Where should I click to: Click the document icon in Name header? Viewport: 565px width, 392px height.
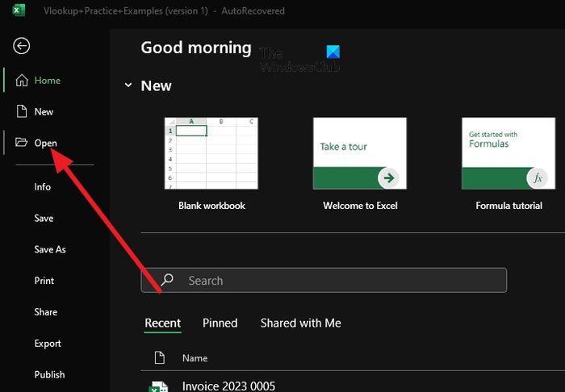pyautogui.click(x=159, y=358)
